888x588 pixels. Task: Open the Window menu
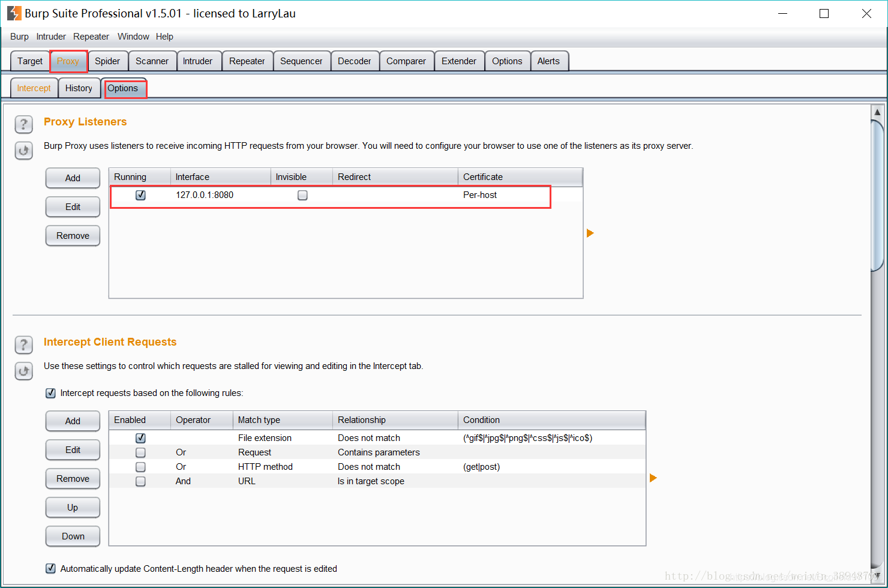click(133, 37)
